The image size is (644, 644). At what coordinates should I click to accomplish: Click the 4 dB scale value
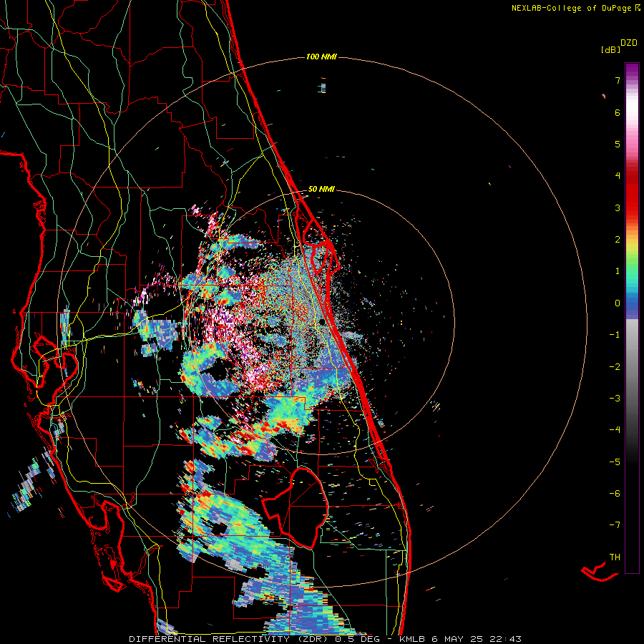coord(618,176)
